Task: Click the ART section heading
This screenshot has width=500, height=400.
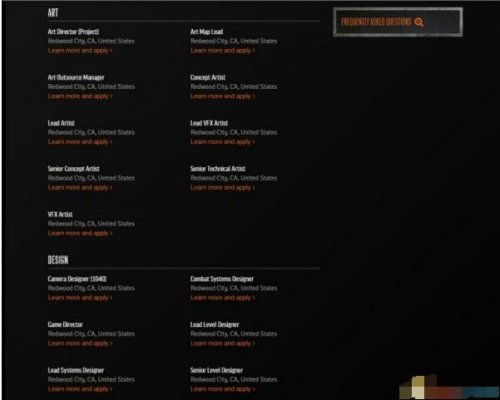Action: pyautogui.click(x=53, y=13)
